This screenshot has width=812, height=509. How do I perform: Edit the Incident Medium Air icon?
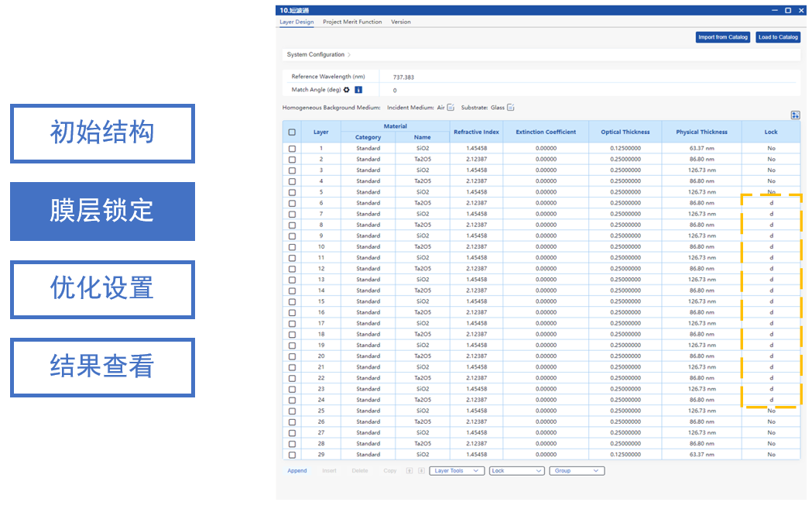pyautogui.click(x=451, y=108)
